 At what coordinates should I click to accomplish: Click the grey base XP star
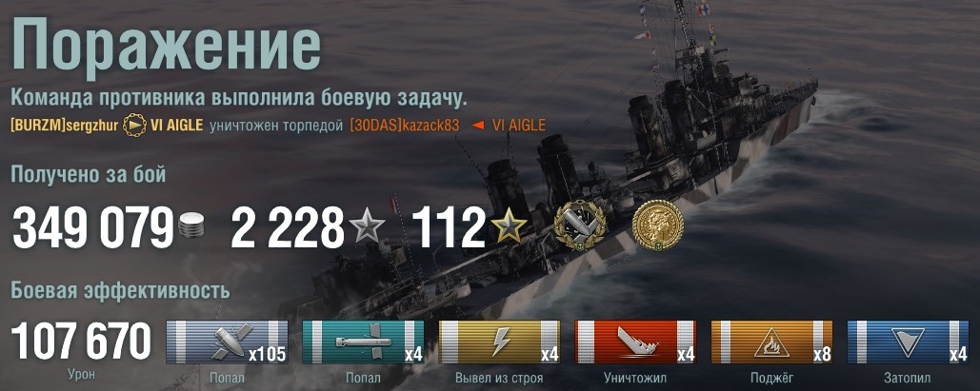click(x=367, y=225)
